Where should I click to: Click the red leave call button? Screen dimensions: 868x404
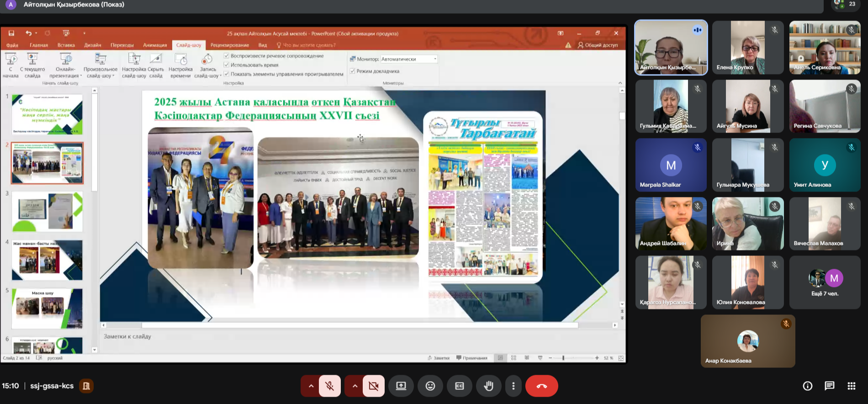(541, 386)
